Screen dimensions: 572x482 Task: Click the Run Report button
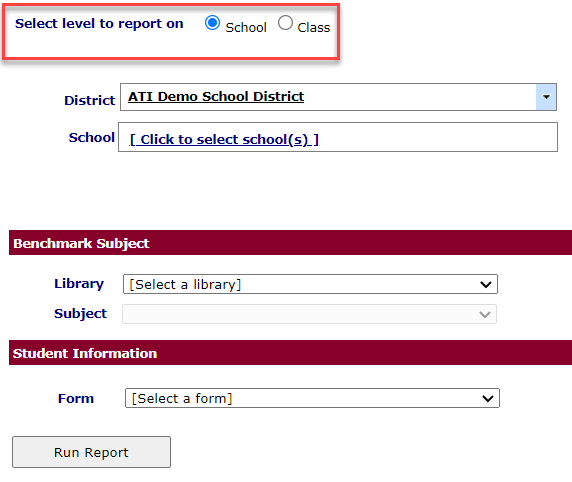[92, 452]
